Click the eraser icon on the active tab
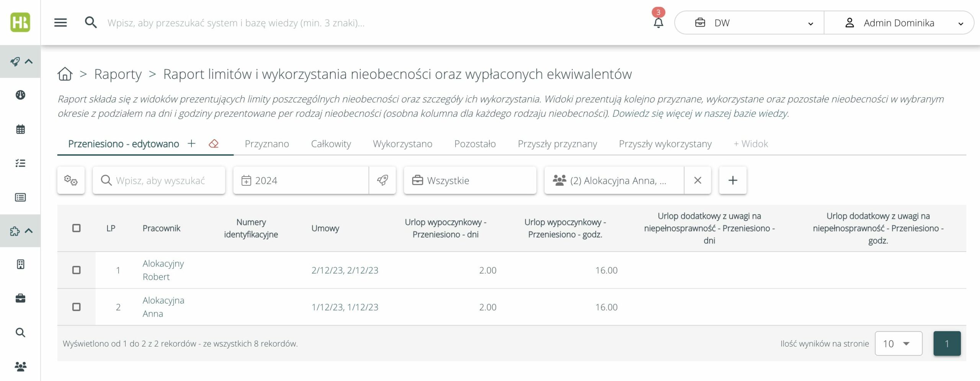 point(214,144)
